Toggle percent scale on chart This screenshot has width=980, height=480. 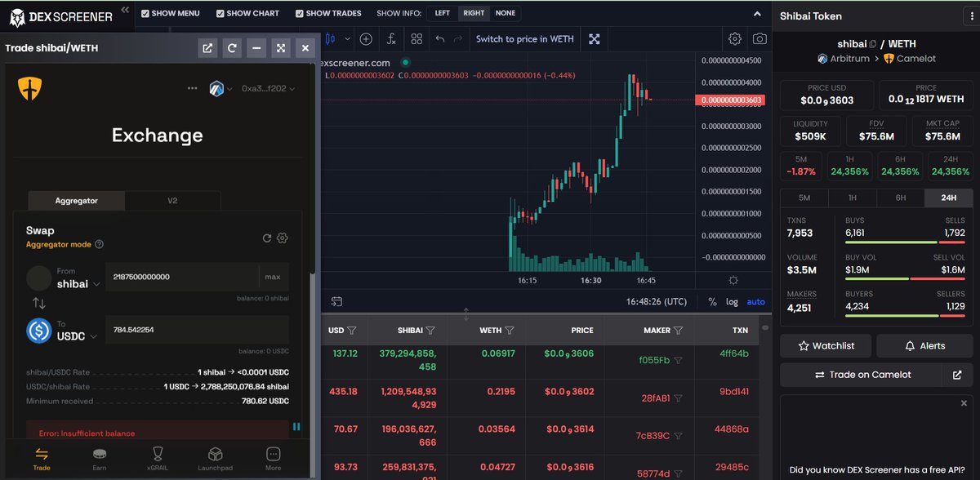tap(712, 301)
